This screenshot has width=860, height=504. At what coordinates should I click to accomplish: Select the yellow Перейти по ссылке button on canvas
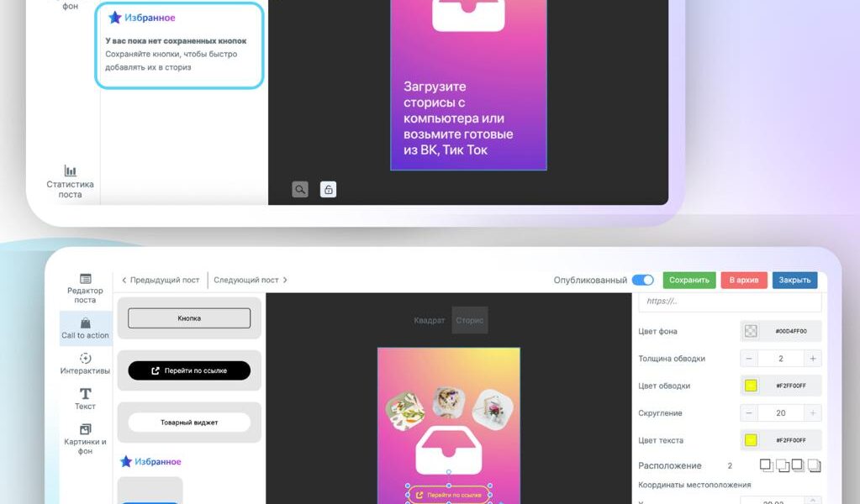click(449, 495)
